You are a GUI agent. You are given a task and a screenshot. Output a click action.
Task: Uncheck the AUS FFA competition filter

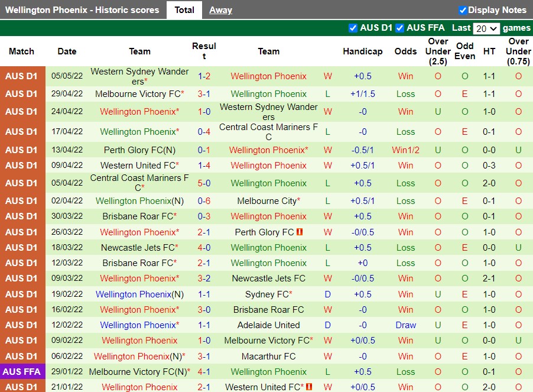(399, 28)
